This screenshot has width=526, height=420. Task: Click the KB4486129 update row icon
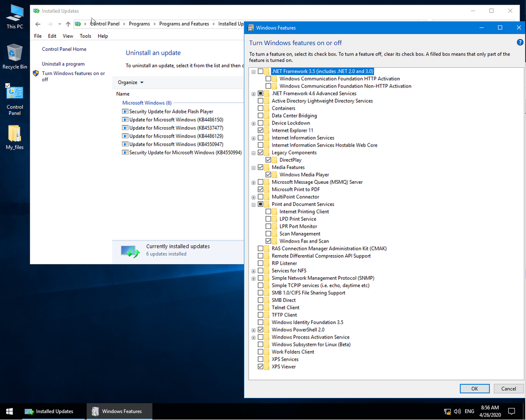point(125,136)
